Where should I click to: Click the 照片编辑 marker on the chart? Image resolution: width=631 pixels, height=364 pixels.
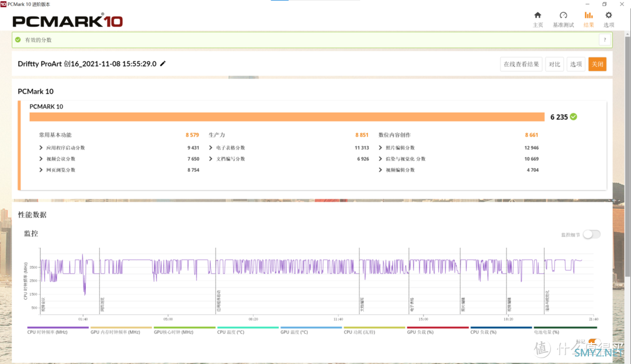tap(463, 304)
